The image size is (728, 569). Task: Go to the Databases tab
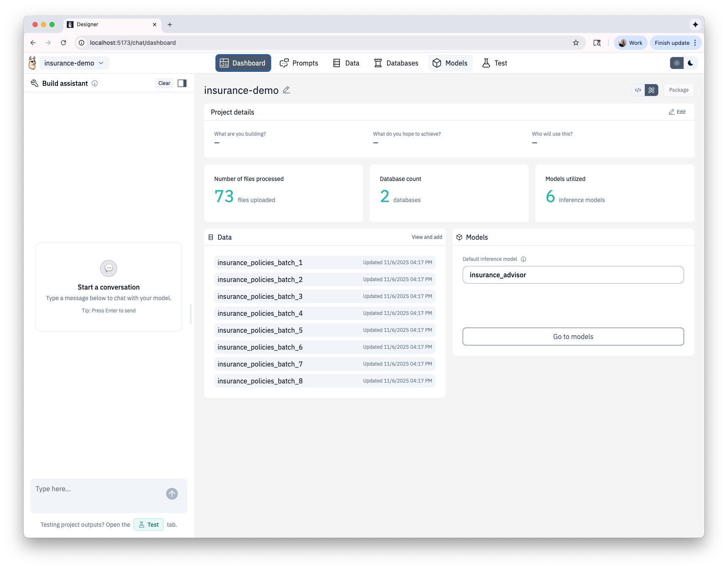click(x=396, y=63)
